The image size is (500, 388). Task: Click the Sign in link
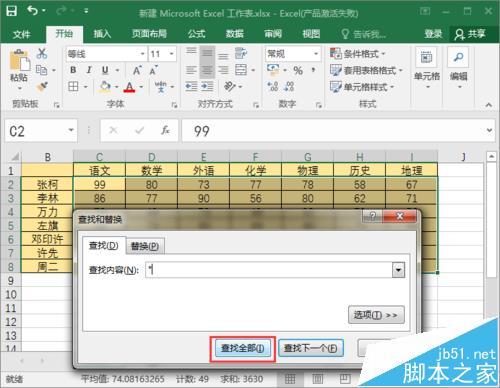[433, 34]
